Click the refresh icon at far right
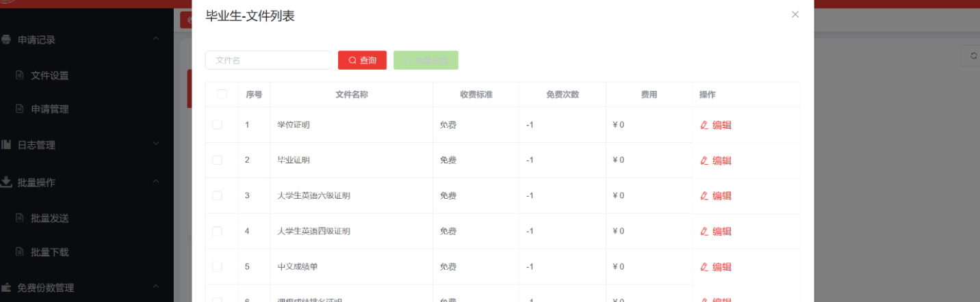This screenshot has width=980, height=302. [973, 57]
